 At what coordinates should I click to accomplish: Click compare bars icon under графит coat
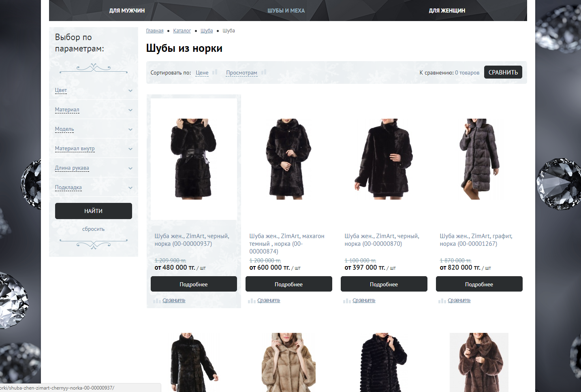[x=442, y=301]
